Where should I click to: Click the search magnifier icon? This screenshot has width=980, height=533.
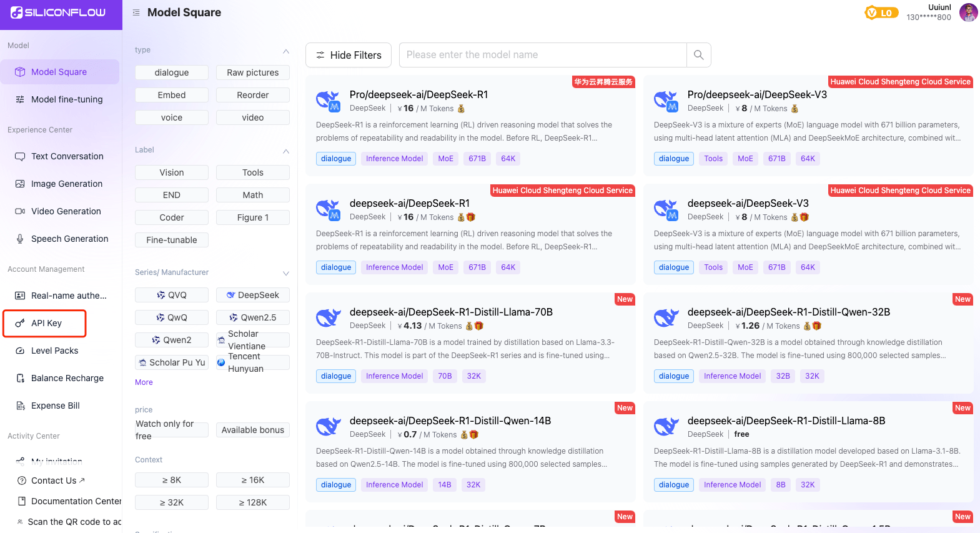698,55
